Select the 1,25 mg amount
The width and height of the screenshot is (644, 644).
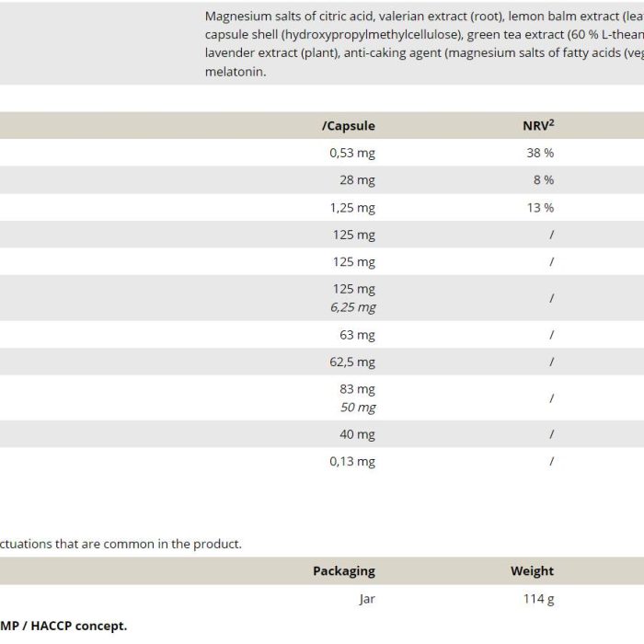[x=352, y=208]
